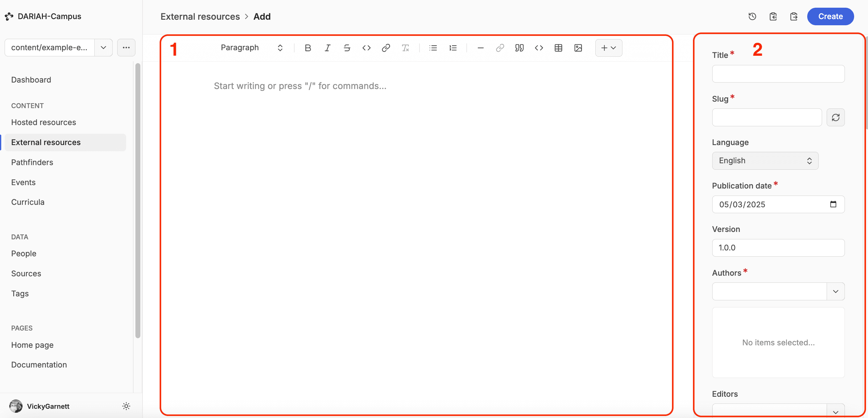Toggle bold formatting in editor toolbar

tap(308, 48)
